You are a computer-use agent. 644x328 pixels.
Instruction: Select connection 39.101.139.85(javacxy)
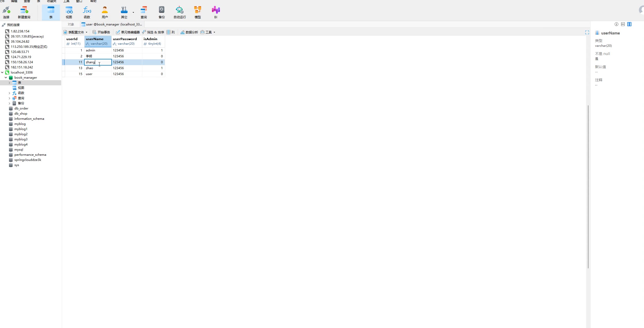27,37
